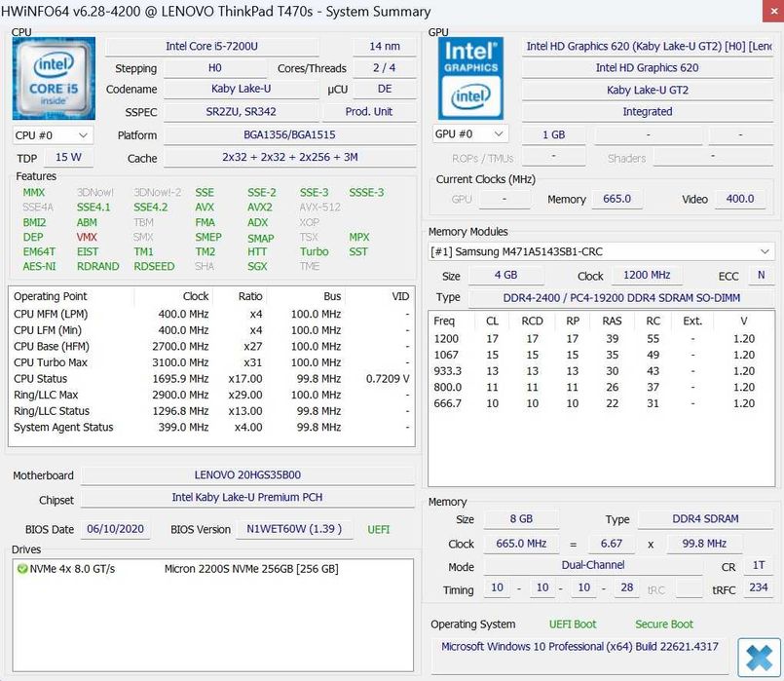Screen dimensions: 784x681
Task: Click the UEFI label next to BIOS version
Action: click(x=379, y=529)
